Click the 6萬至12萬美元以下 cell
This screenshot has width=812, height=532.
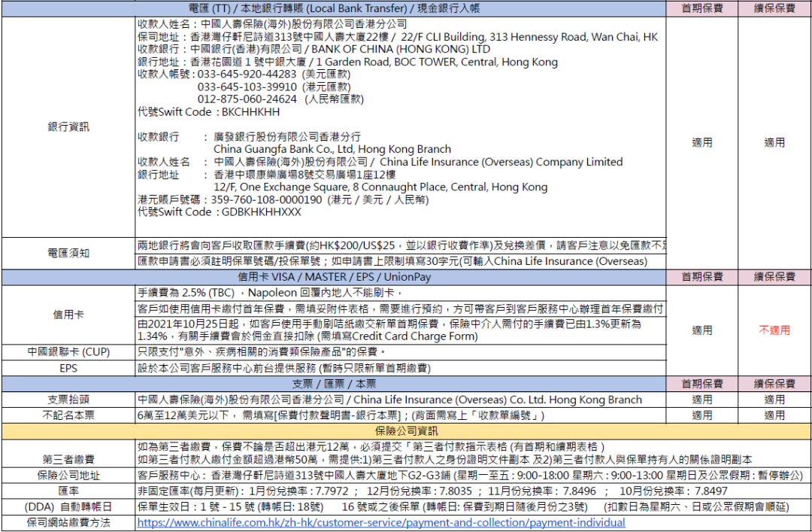400,415
